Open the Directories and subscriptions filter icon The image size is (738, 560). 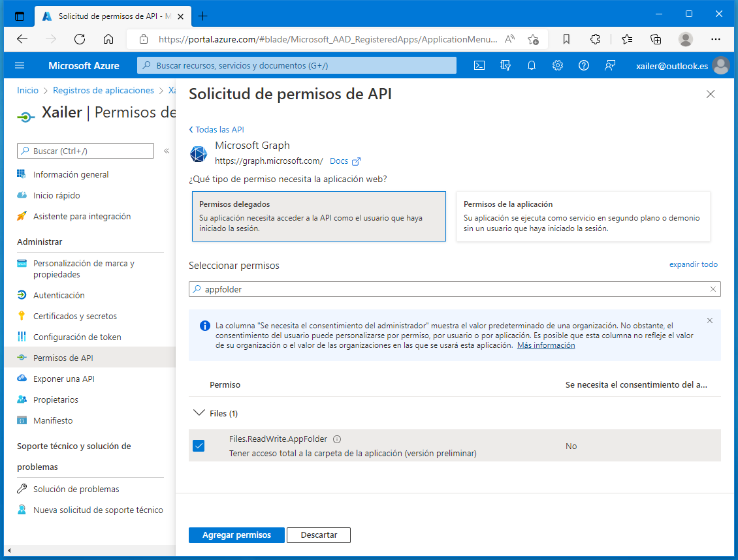pos(505,65)
